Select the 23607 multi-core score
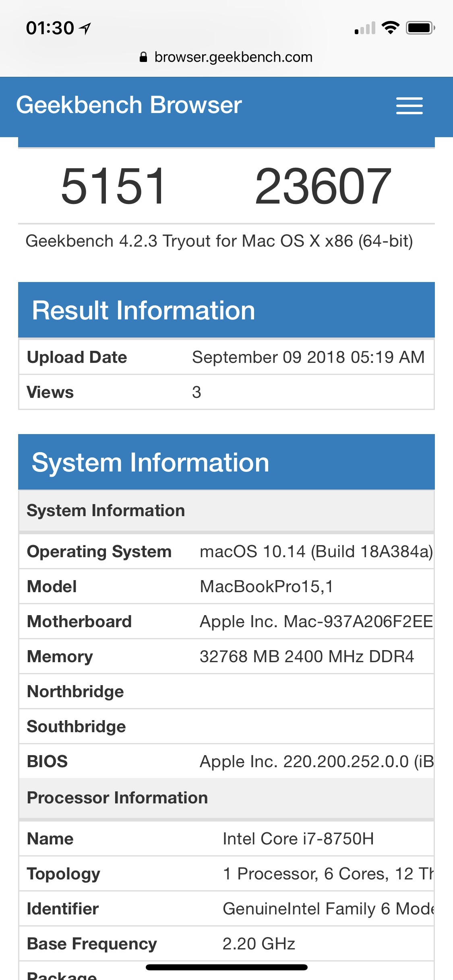The height and width of the screenshot is (980, 453). pos(323,186)
